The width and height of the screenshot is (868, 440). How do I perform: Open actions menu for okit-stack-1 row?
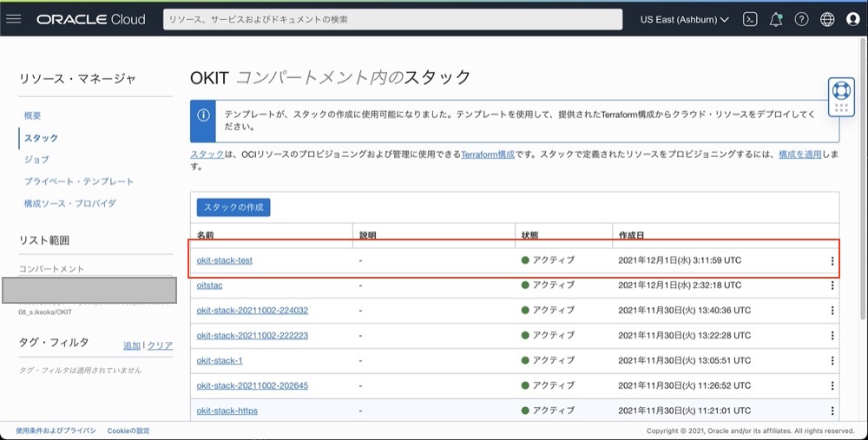(832, 360)
